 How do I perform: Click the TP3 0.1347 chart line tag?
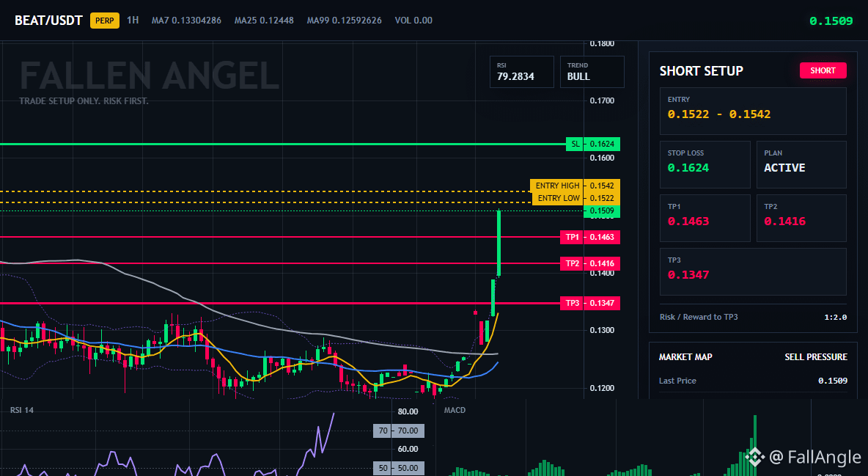click(x=589, y=303)
